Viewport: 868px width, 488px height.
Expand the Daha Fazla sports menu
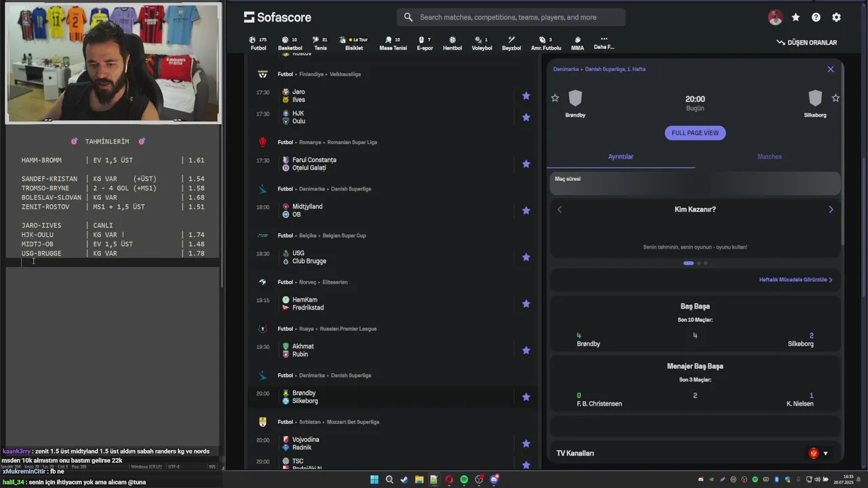coord(604,43)
